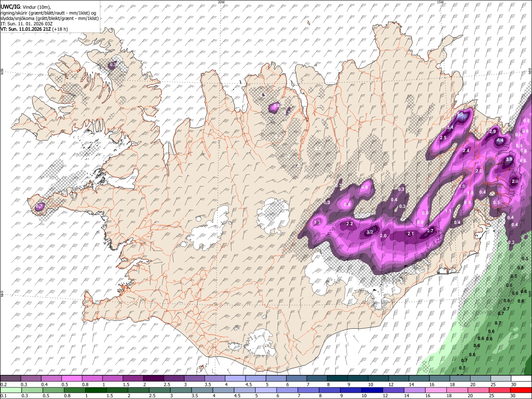Click the 'slydda/snjókoma' legend description line
The image size is (532, 399).
click(49, 18)
